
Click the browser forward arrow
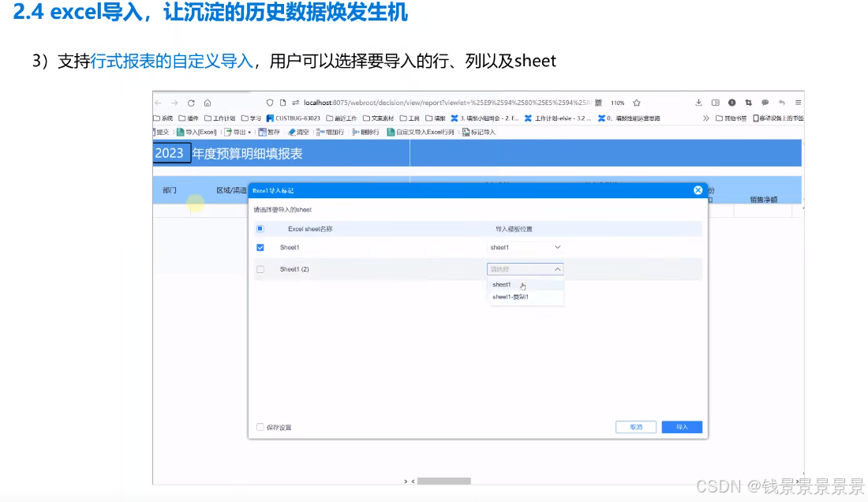pos(174,103)
